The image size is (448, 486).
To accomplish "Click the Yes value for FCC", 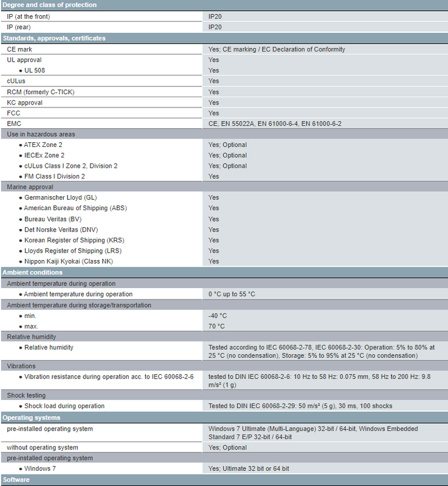I will pyautogui.click(x=213, y=113).
